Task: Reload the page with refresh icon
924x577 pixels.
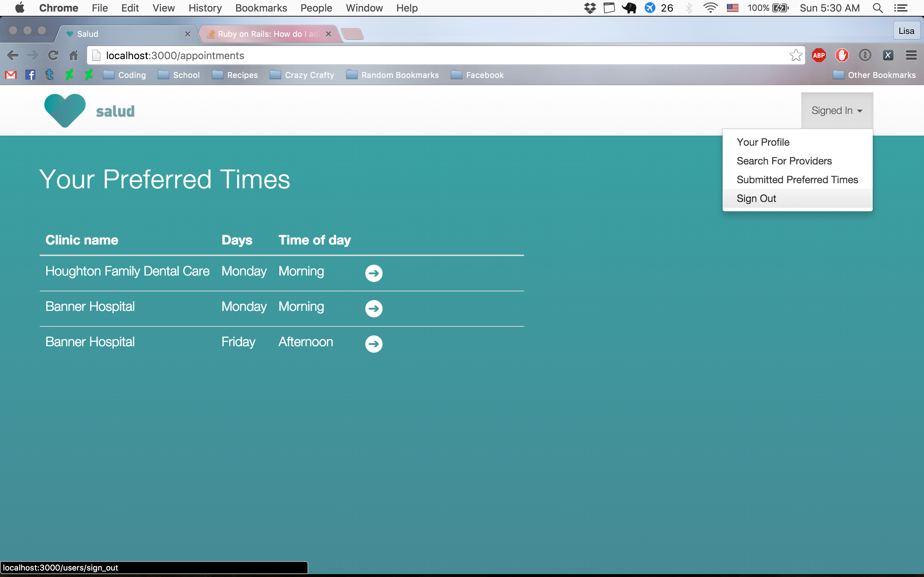Action: click(x=53, y=55)
